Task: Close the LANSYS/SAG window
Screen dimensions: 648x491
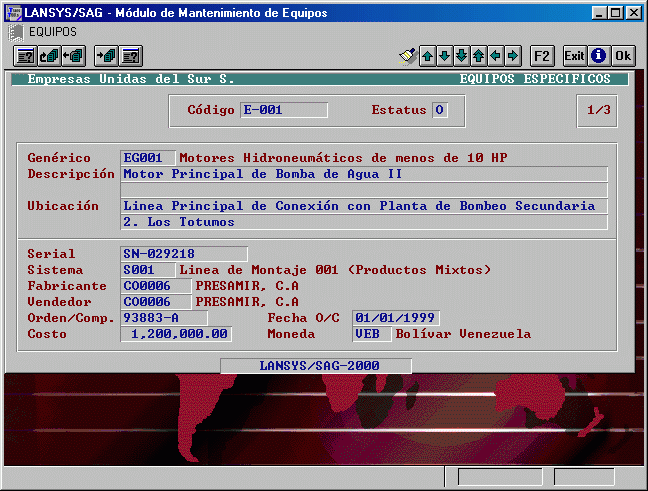Action: pos(633,13)
